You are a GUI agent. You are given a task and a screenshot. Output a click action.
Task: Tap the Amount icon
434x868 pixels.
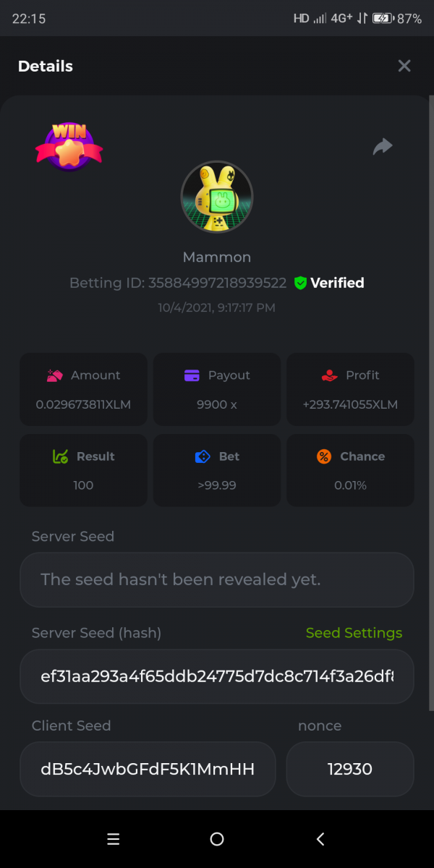54,375
